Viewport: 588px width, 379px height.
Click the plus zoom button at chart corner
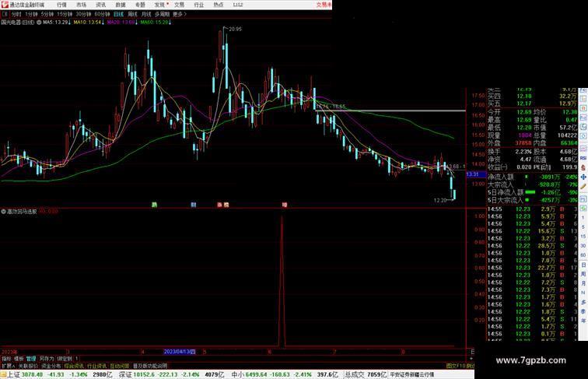471,359
